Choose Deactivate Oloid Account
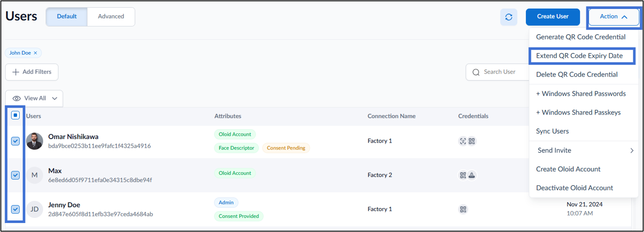 click(575, 188)
